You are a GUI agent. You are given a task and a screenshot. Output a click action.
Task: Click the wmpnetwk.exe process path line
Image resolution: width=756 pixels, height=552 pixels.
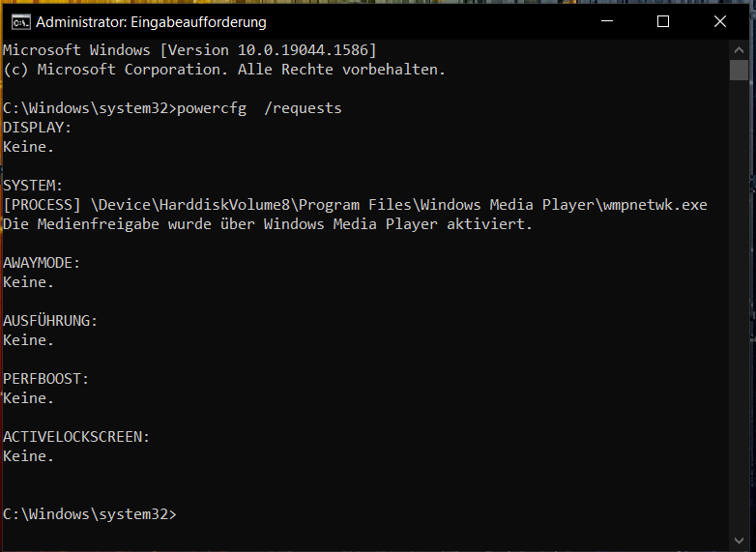coord(355,205)
